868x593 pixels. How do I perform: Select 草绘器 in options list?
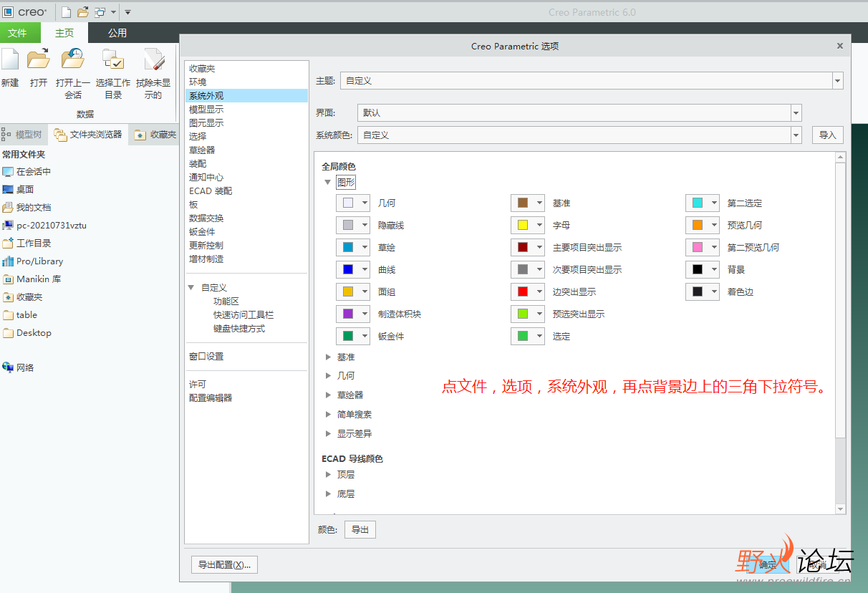tap(202, 150)
